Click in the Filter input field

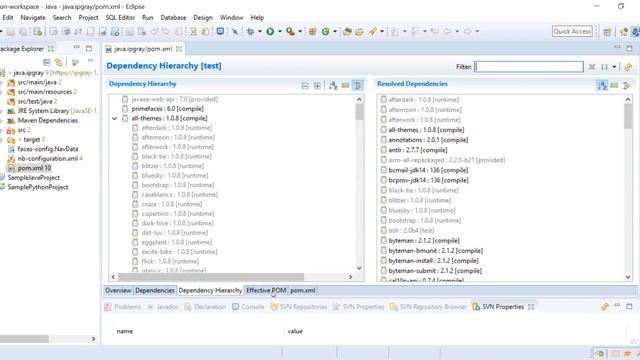click(x=529, y=67)
